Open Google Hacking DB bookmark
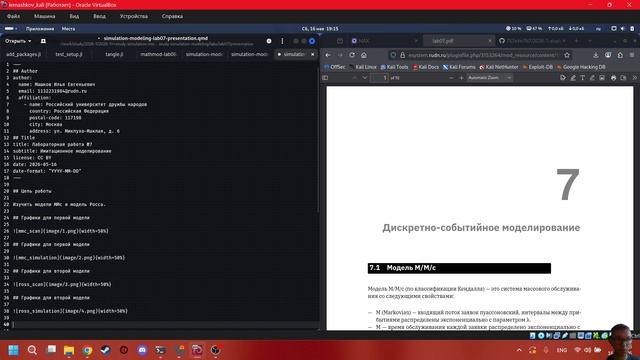The image size is (640, 360). (x=581, y=67)
